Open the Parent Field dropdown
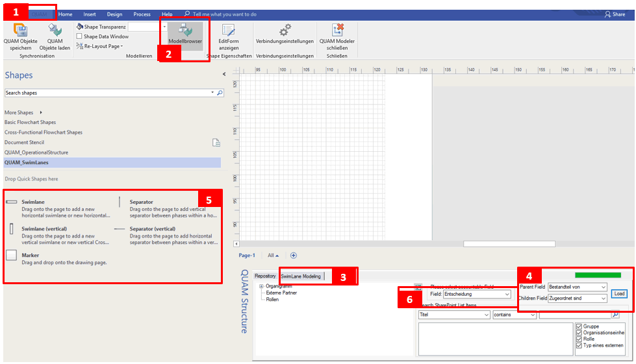The width and height of the screenshot is (636, 364). 577,287
